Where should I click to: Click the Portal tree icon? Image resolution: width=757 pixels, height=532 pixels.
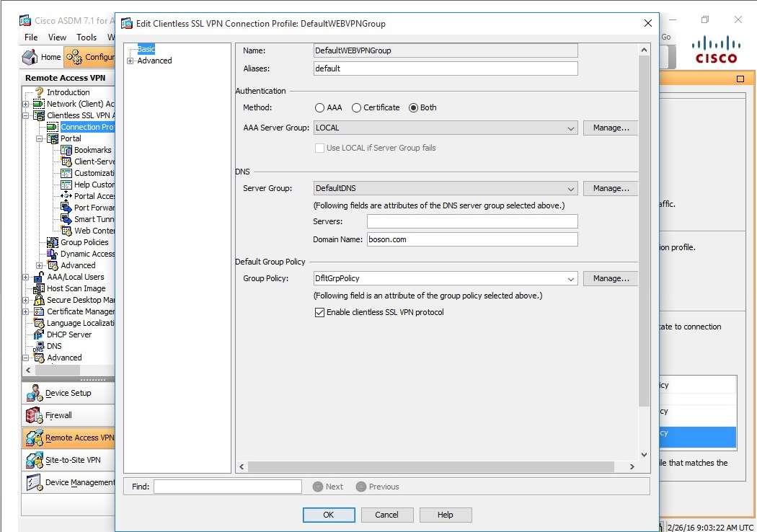pyautogui.click(x=53, y=138)
